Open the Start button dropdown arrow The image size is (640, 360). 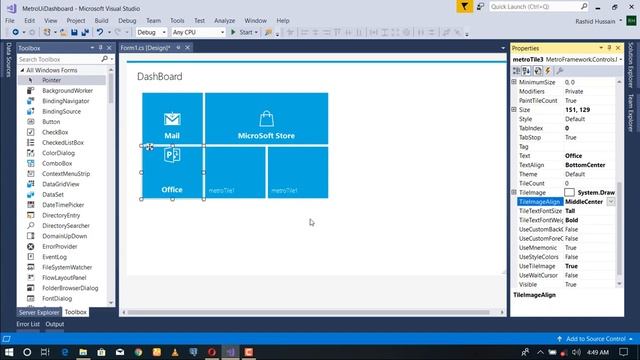256,32
